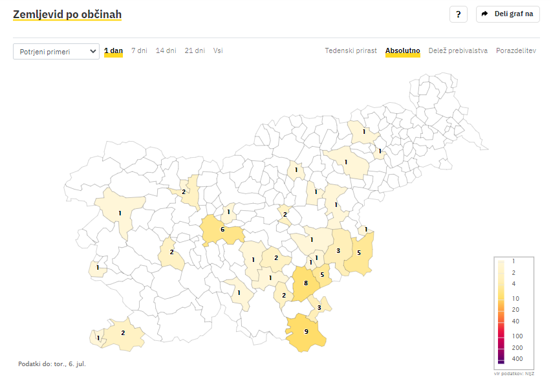Click the dropdown chevron arrow
Viewport: 551px width, 392px height.
coord(92,51)
